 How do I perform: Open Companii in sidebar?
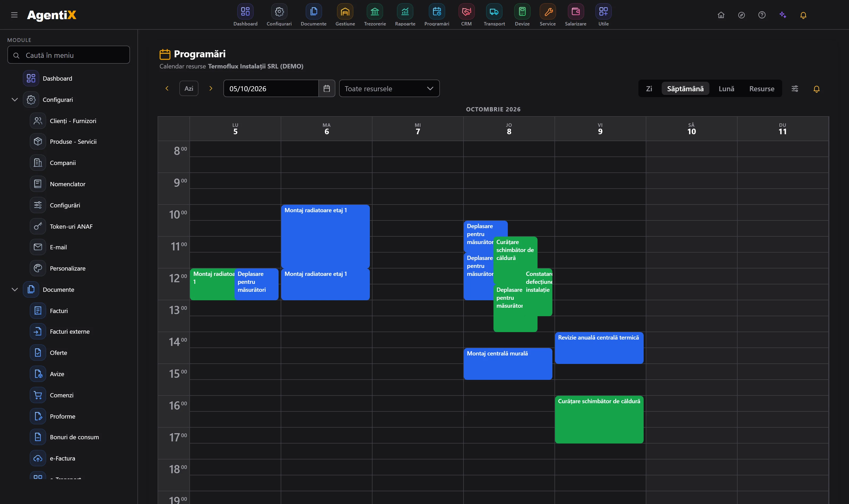coord(53,163)
